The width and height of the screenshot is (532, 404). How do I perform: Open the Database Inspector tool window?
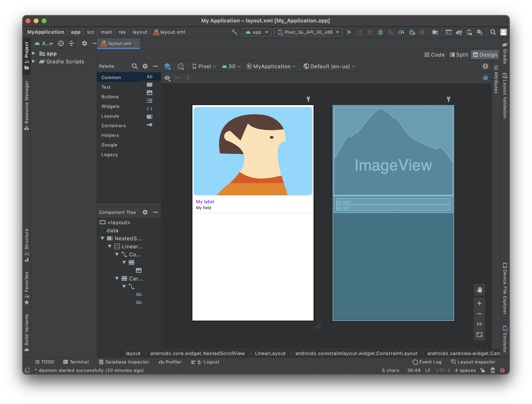[124, 362]
